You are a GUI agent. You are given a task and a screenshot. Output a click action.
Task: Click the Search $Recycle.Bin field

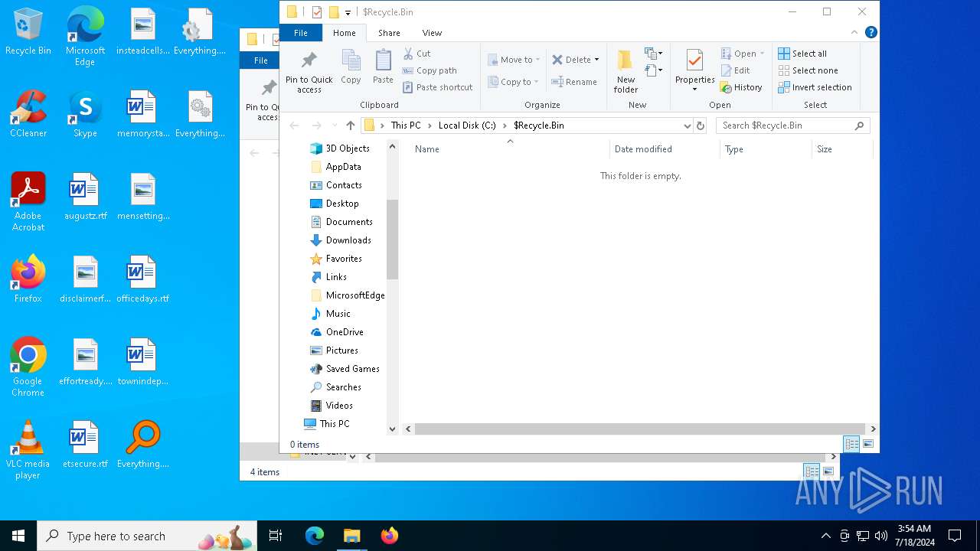(x=793, y=126)
